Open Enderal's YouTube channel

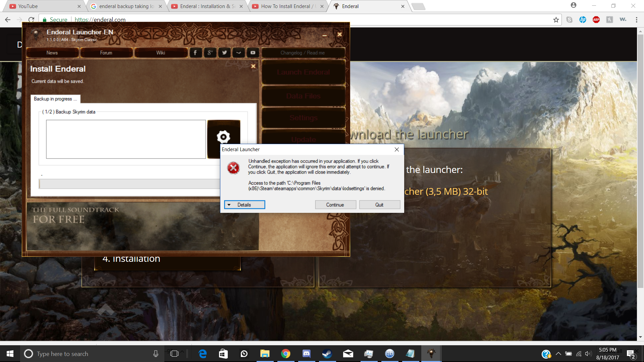(x=253, y=53)
